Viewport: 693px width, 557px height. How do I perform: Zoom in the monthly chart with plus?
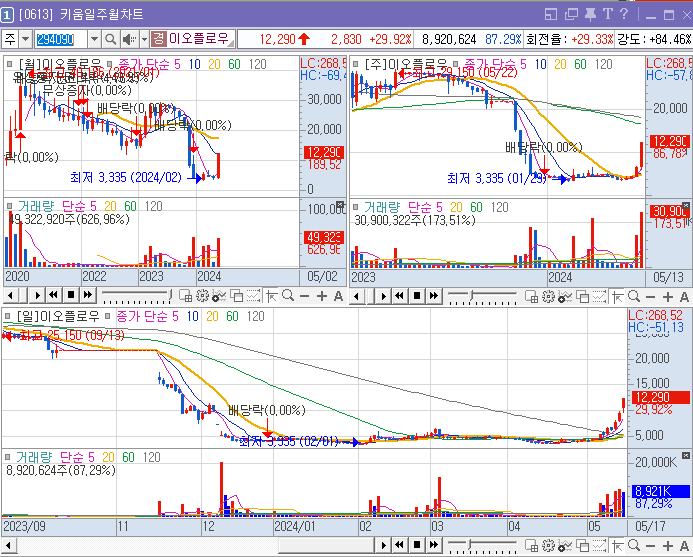[322, 296]
